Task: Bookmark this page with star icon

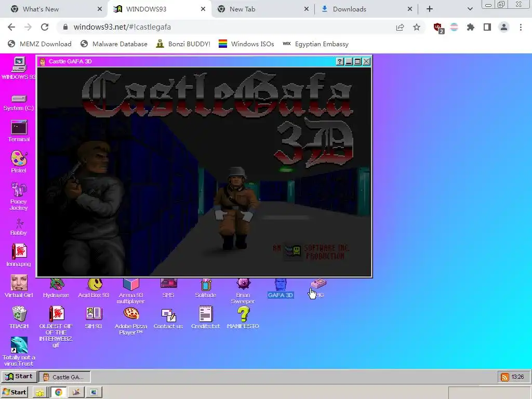Action: pyautogui.click(x=417, y=27)
